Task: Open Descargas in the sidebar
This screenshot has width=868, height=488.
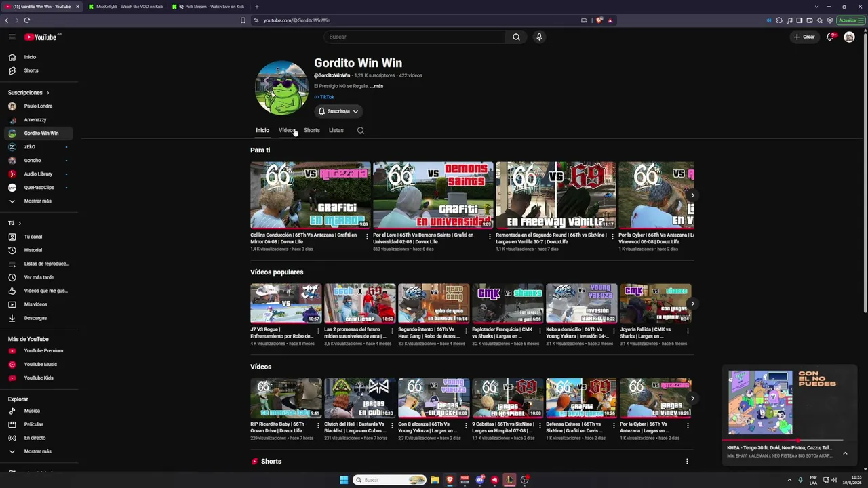Action: [39, 318]
